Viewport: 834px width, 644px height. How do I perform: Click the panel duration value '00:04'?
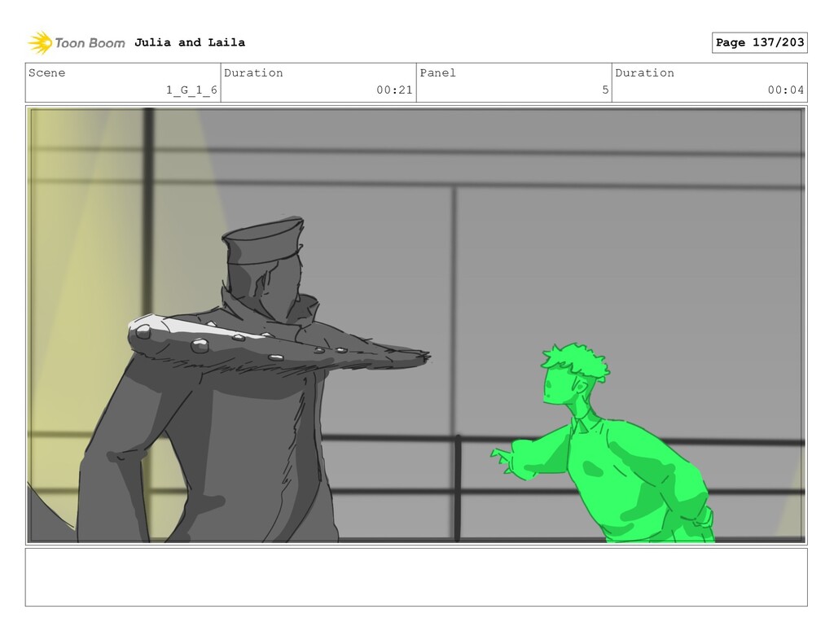point(786,90)
